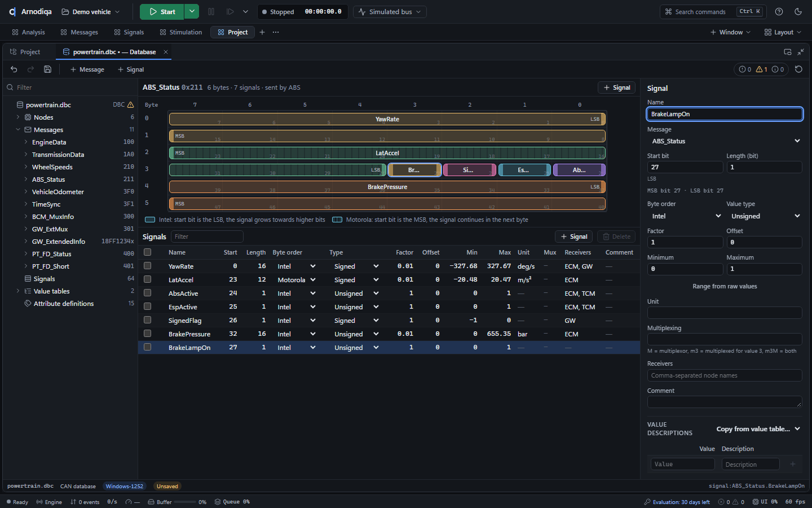The image size is (812, 508).
Task: Open the Value type Unsigned dropdown
Action: click(764, 216)
